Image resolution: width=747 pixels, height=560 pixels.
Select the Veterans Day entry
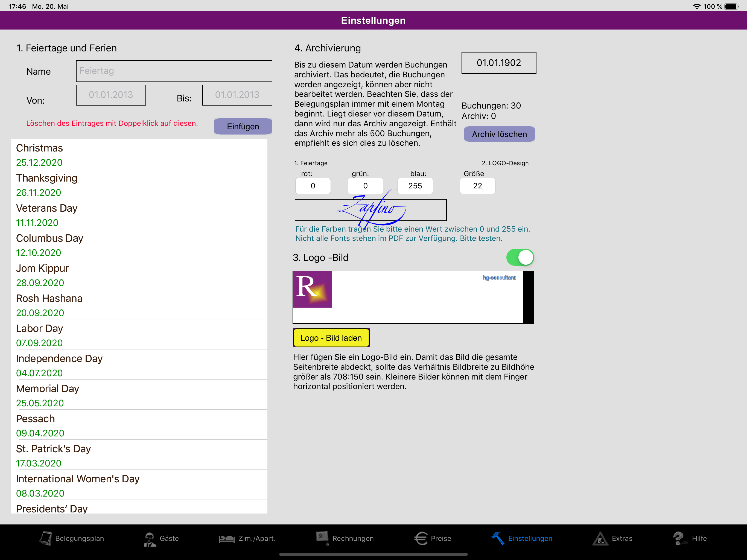click(139, 214)
